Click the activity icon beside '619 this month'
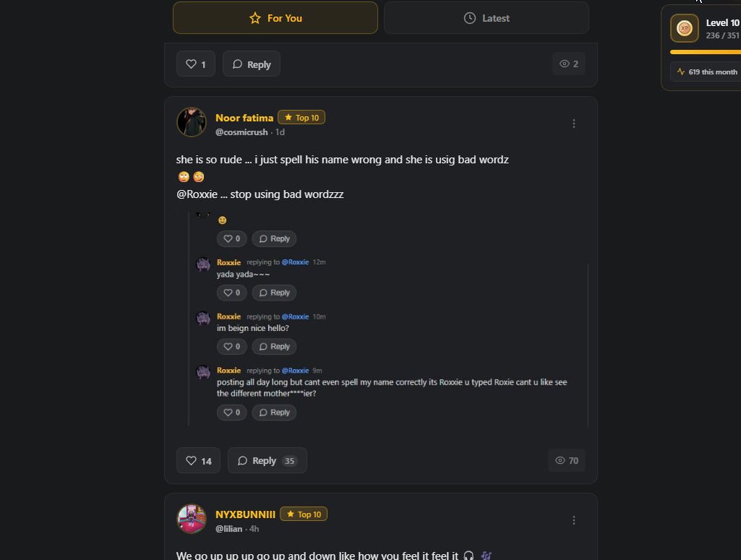 point(680,72)
